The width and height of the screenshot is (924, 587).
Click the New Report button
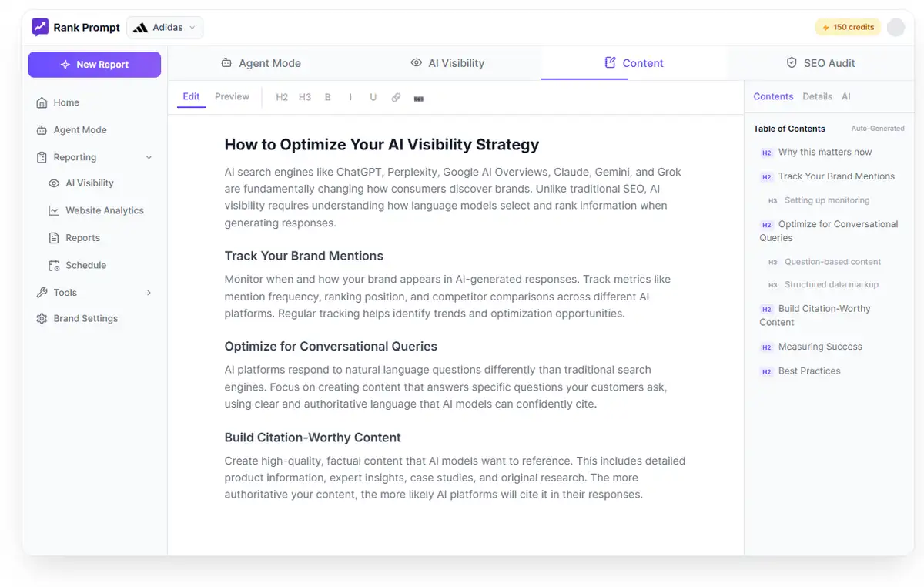click(95, 65)
